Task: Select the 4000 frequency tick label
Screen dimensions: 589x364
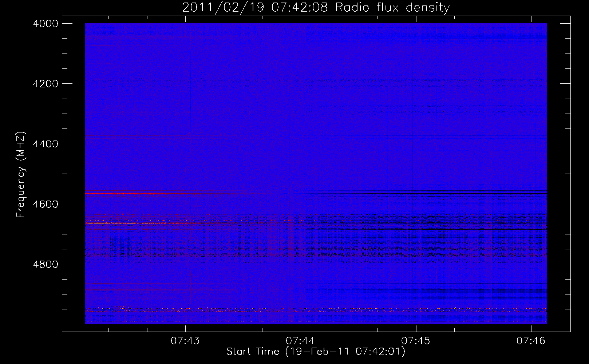Action: [46, 24]
